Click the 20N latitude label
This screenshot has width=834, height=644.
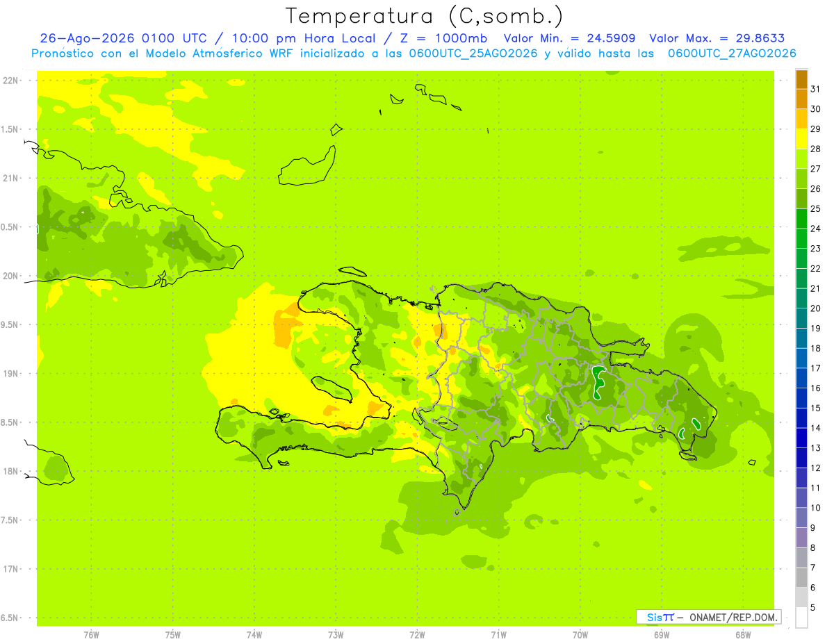(10, 276)
